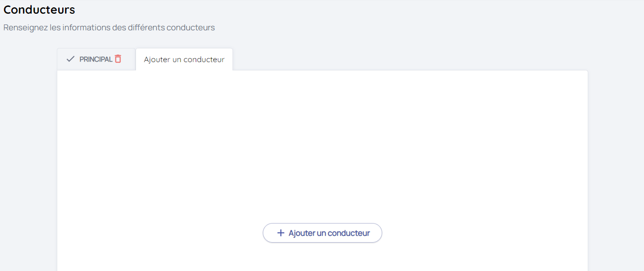This screenshot has width=644, height=271.
Task: Remove principal conductor using red bin icon
Action: point(118,59)
